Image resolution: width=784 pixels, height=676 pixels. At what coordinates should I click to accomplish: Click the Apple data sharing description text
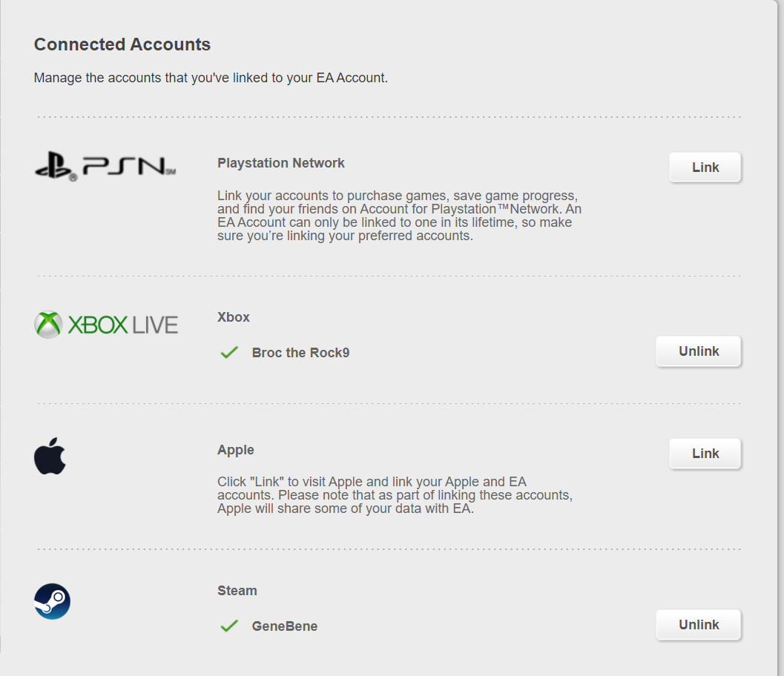(x=395, y=495)
